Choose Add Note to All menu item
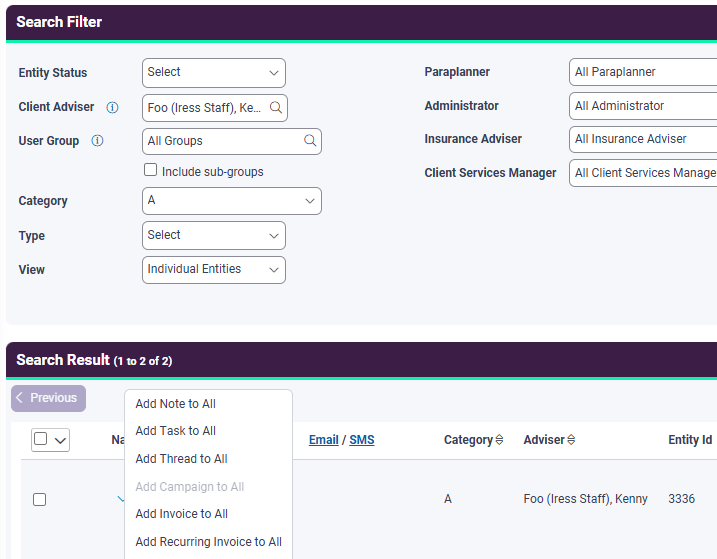Image resolution: width=717 pixels, height=559 pixels. tap(175, 404)
